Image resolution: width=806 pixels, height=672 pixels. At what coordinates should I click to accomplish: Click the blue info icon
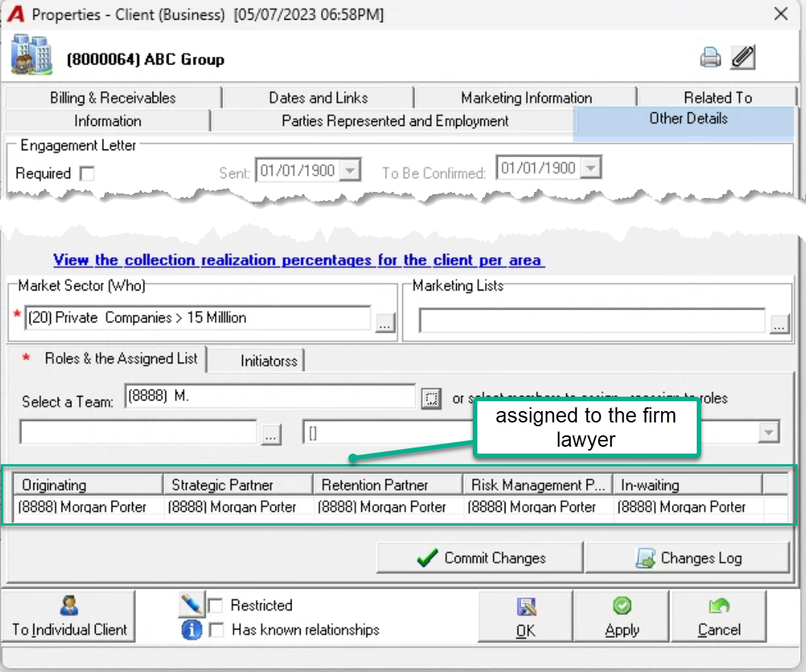pos(191,630)
